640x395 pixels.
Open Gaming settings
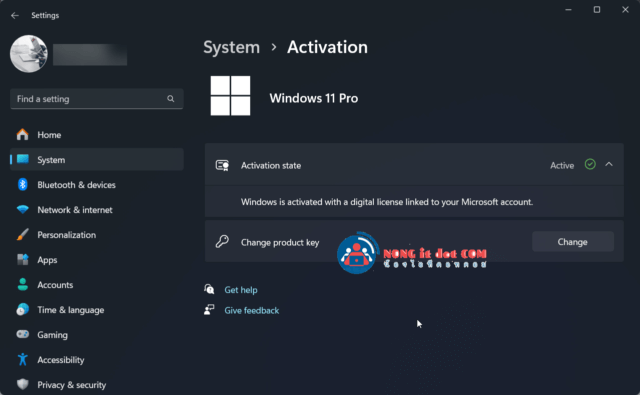[x=97, y=335]
